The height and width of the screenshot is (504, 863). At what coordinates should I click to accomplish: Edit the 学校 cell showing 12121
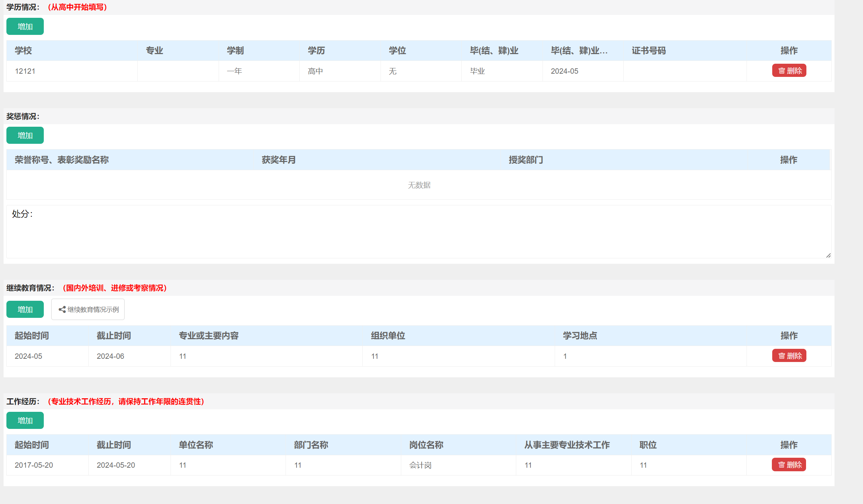pyautogui.click(x=71, y=71)
